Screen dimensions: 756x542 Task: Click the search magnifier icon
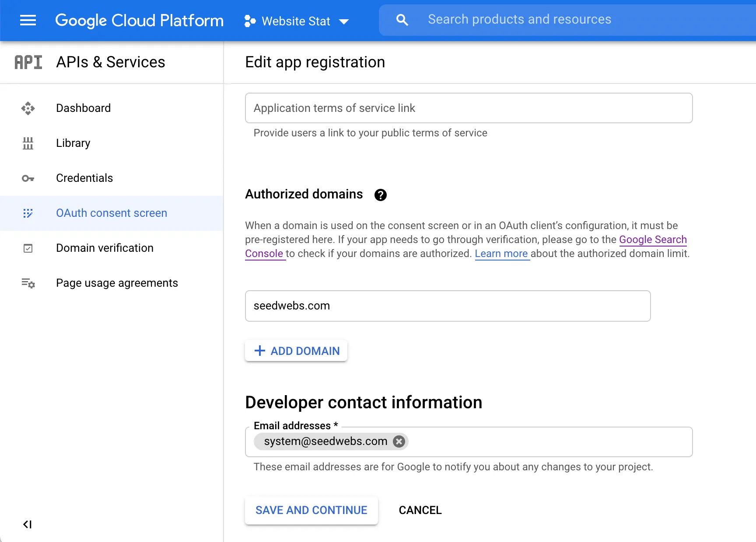click(402, 20)
